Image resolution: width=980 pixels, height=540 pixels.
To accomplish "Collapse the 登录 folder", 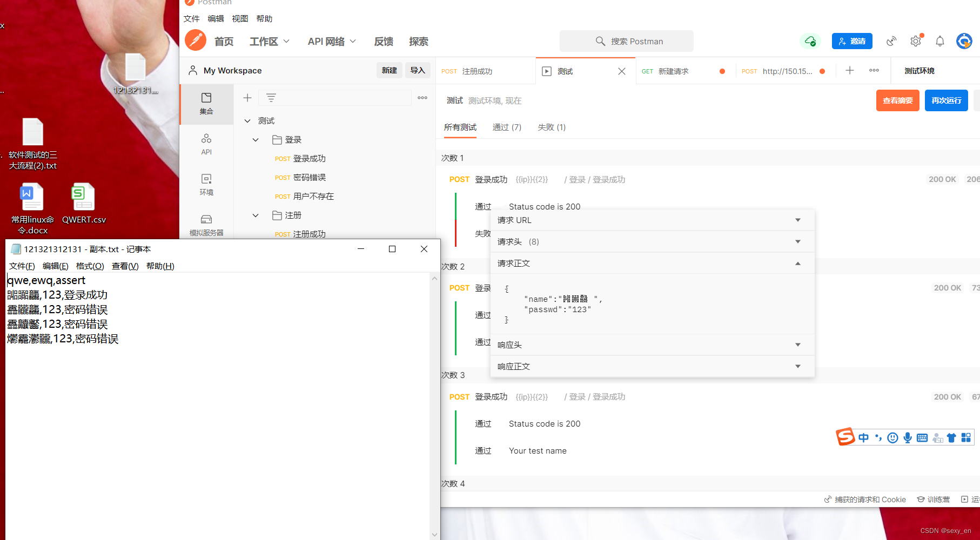I will (x=256, y=140).
